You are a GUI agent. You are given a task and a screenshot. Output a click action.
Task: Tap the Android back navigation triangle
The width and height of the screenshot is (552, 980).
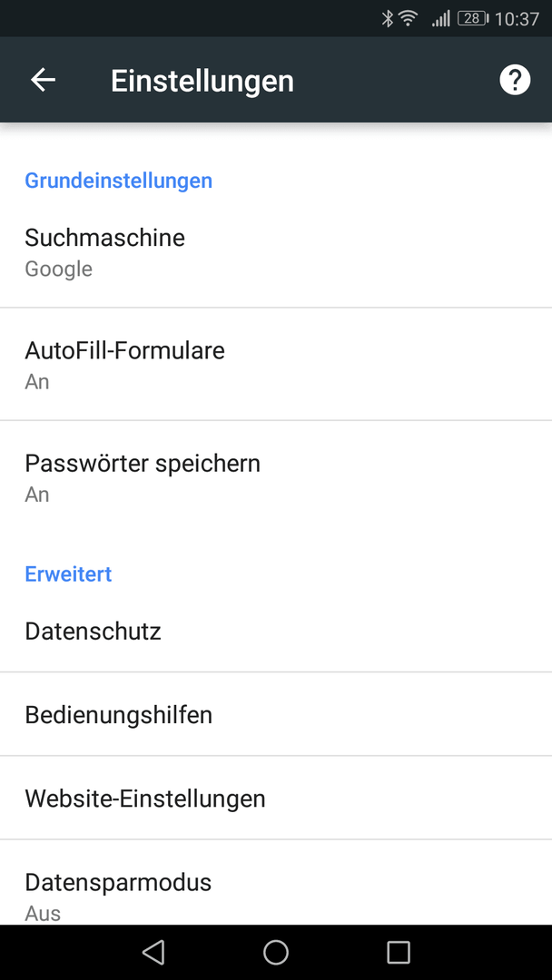tap(153, 952)
